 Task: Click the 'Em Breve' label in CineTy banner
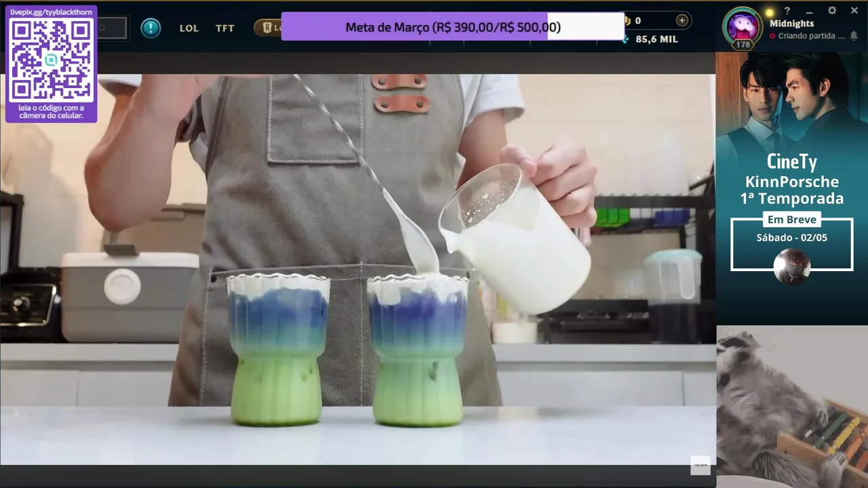tap(791, 220)
